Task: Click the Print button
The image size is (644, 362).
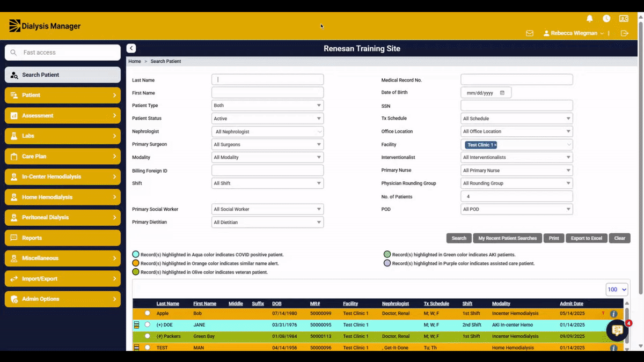Action: 554,238
